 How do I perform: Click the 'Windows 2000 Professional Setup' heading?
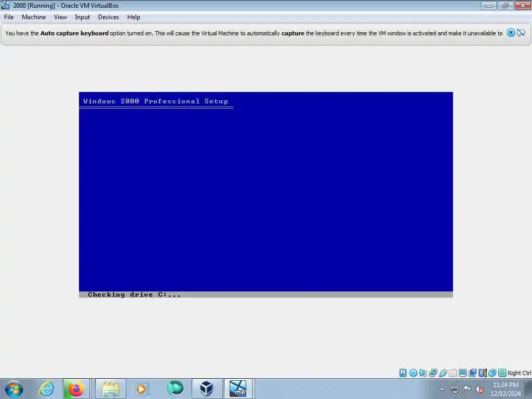pyautogui.click(x=156, y=101)
